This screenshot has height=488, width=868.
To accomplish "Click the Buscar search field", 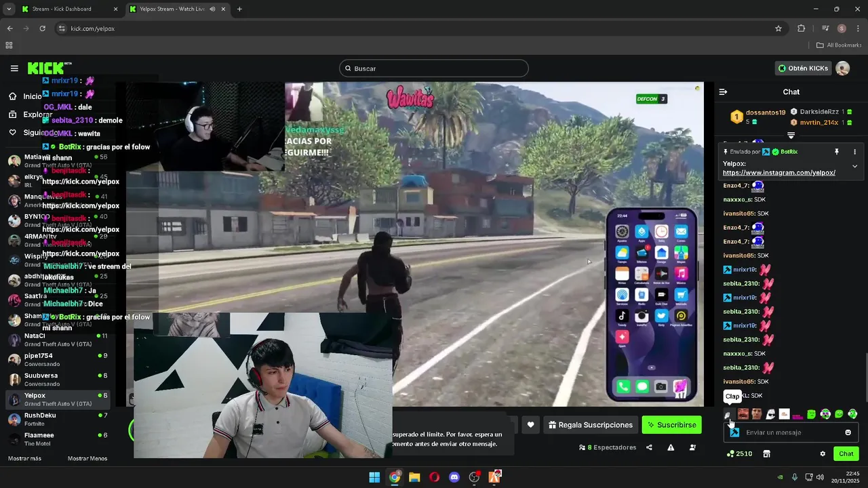I will pyautogui.click(x=434, y=68).
